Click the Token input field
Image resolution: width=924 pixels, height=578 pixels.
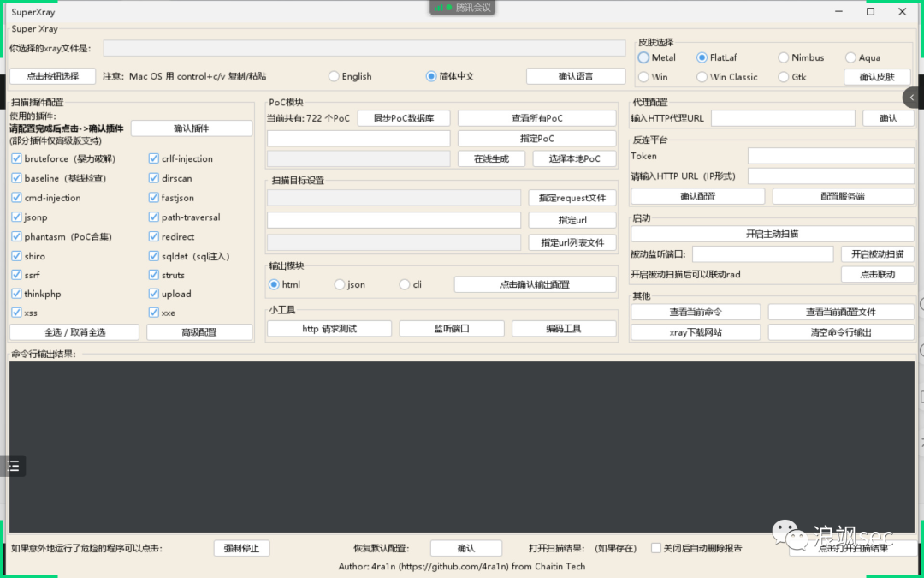[x=831, y=156]
